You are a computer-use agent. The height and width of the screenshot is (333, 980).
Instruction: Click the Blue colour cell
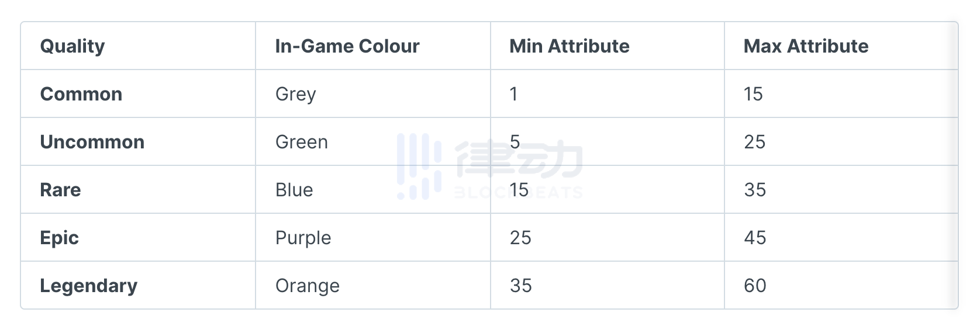point(294,190)
